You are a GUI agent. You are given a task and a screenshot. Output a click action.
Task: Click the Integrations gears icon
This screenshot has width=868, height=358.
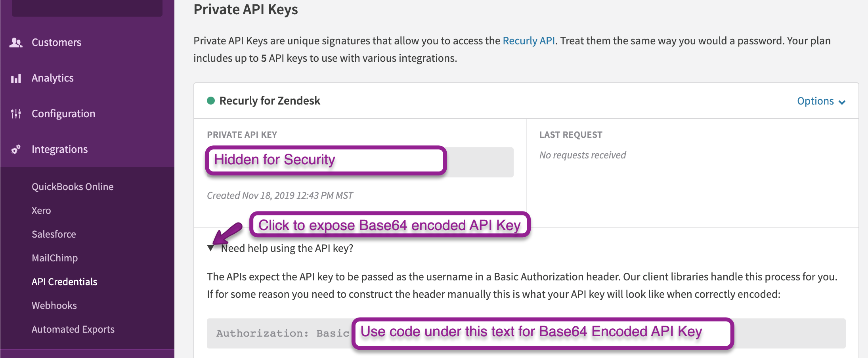(16, 149)
